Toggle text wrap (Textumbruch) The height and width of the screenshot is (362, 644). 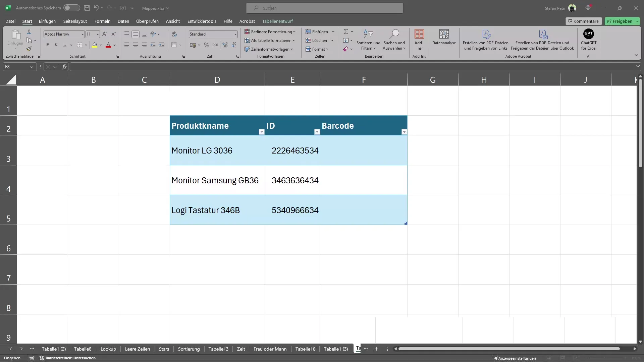pos(174,34)
